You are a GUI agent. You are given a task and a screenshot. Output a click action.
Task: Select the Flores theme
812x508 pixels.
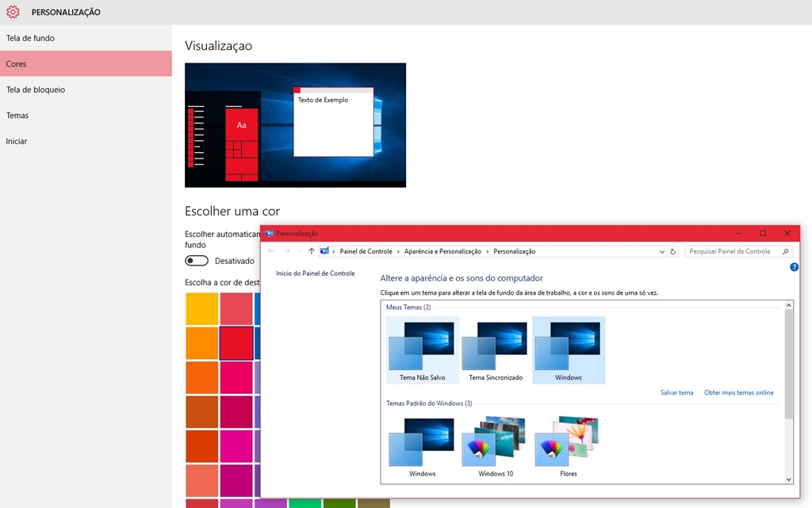569,446
